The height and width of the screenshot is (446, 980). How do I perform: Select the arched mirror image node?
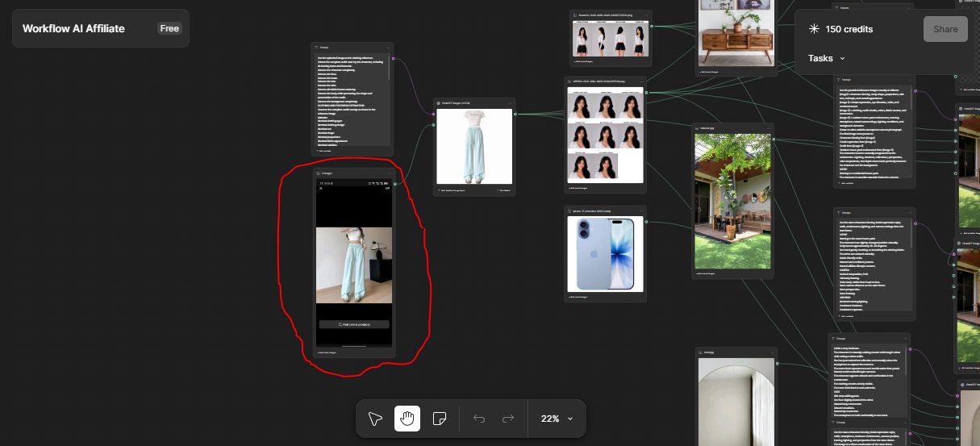coord(736,402)
